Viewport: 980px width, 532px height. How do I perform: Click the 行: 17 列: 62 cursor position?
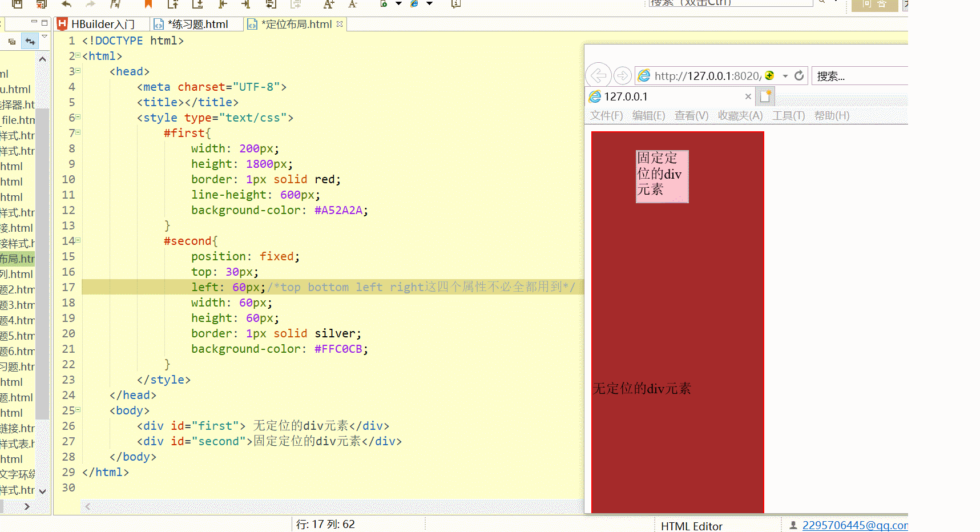[x=325, y=524]
